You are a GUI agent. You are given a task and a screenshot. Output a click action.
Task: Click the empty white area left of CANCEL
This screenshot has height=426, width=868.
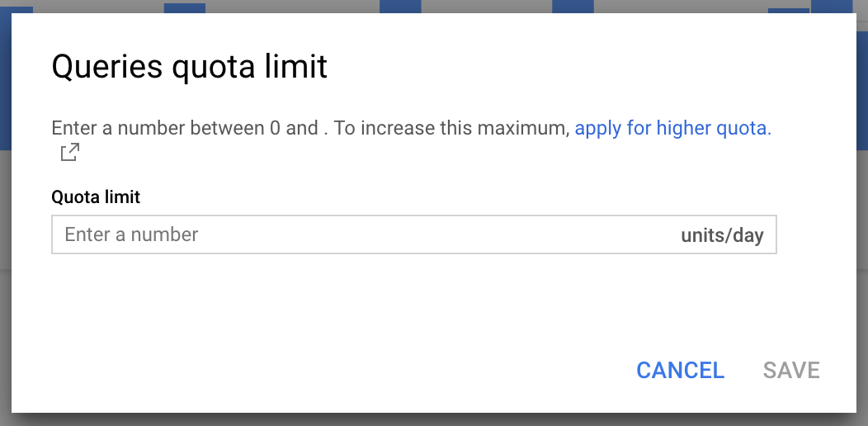tap(330, 370)
